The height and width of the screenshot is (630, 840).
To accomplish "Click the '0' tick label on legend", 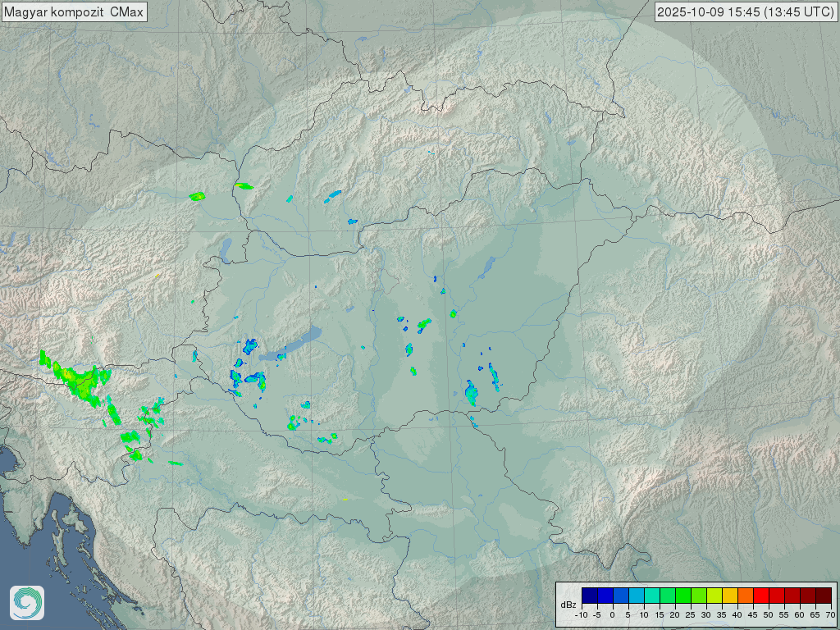I will point(612,615).
